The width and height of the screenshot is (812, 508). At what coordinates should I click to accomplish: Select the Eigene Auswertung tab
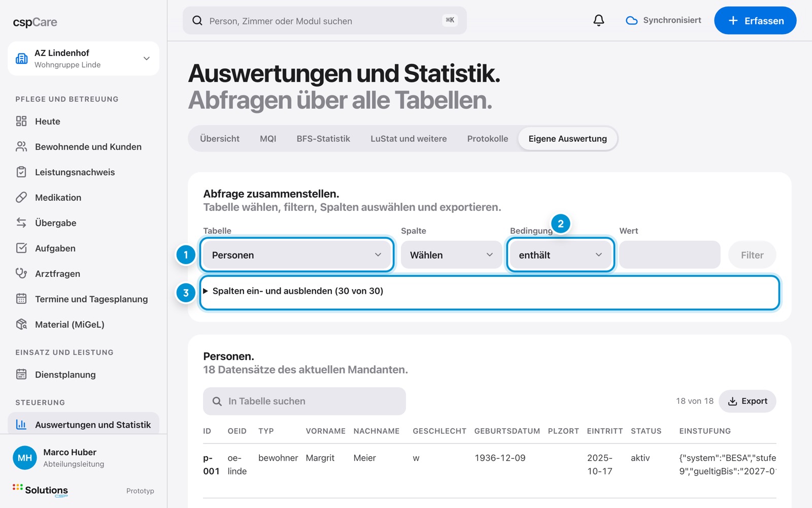[x=567, y=139]
